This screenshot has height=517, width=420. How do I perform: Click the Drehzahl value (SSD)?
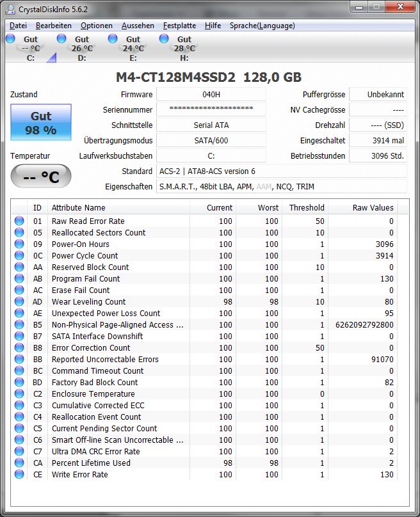378,125
